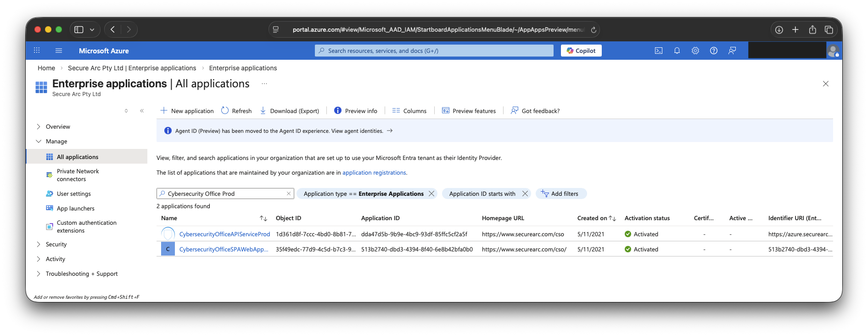Open App launchers menu item
Screen dimensions: 868x336
pyautogui.click(x=75, y=208)
